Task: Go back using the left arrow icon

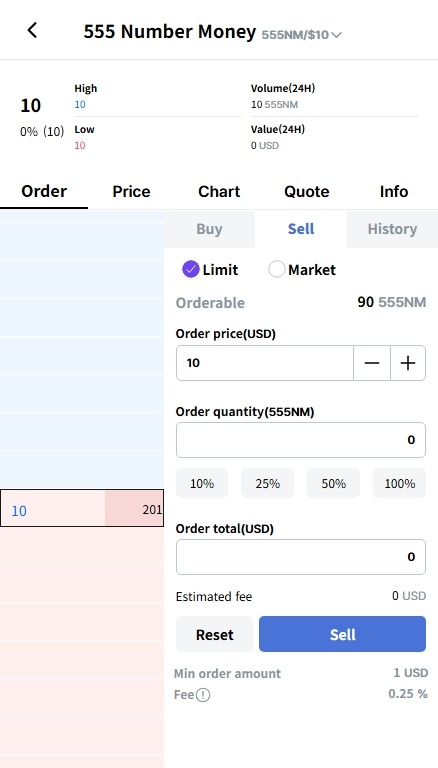Action: (32, 30)
